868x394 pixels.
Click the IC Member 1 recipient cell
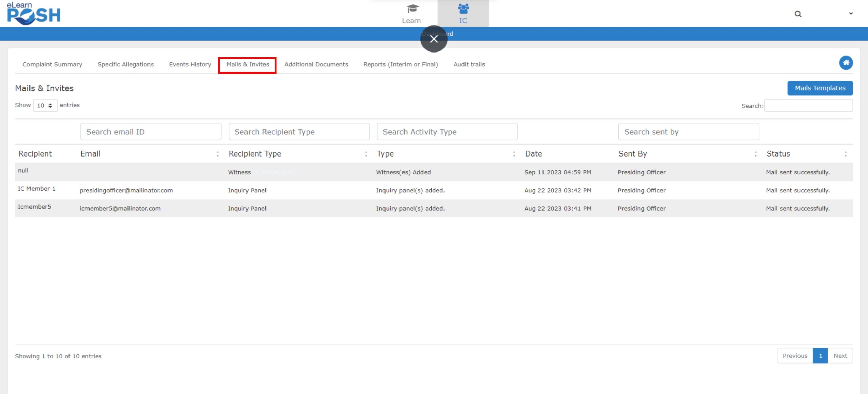36,189
